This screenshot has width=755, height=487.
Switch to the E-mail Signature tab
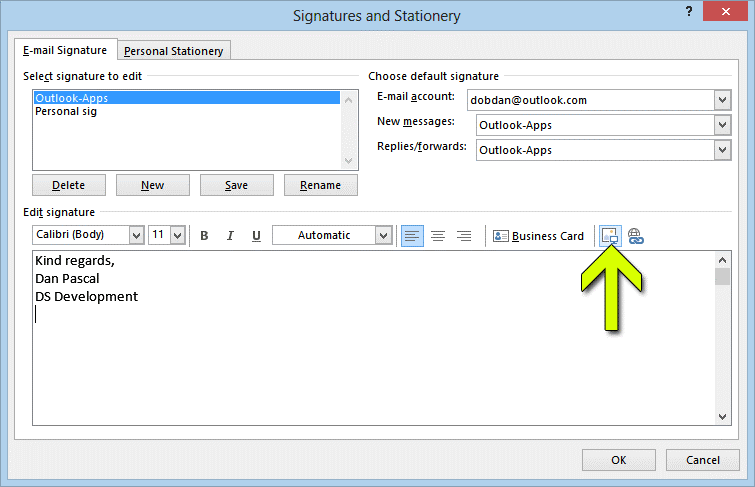pyautogui.click(x=65, y=50)
